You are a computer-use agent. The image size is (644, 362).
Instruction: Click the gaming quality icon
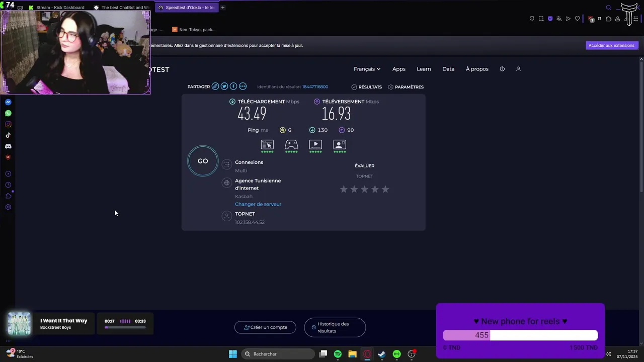[291, 145]
